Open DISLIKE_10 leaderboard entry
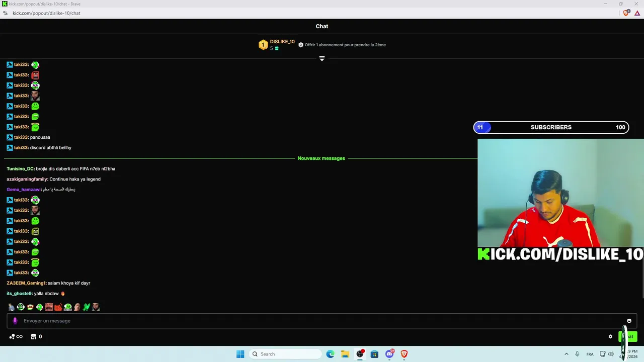 point(282,42)
